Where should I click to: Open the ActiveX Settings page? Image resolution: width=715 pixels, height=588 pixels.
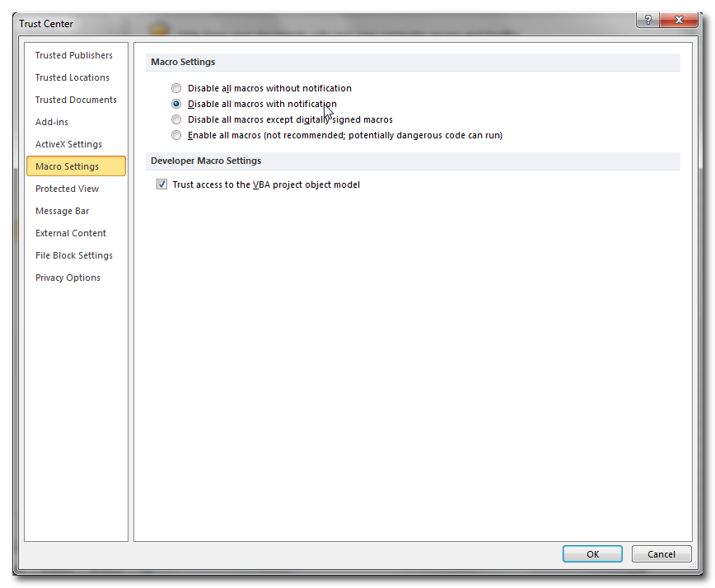tap(67, 144)
